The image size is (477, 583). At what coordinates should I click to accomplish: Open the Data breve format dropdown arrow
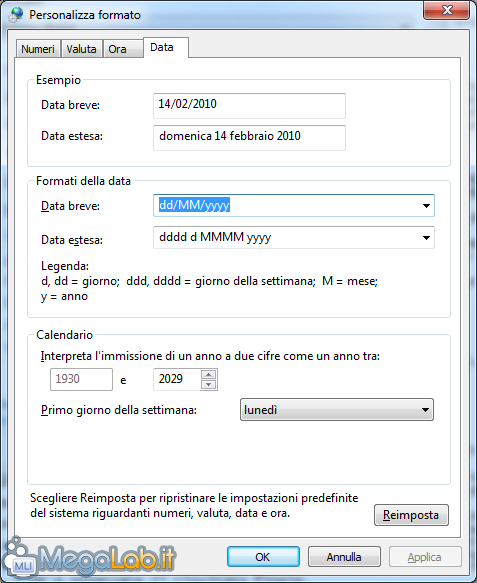[x=426, y=206]
